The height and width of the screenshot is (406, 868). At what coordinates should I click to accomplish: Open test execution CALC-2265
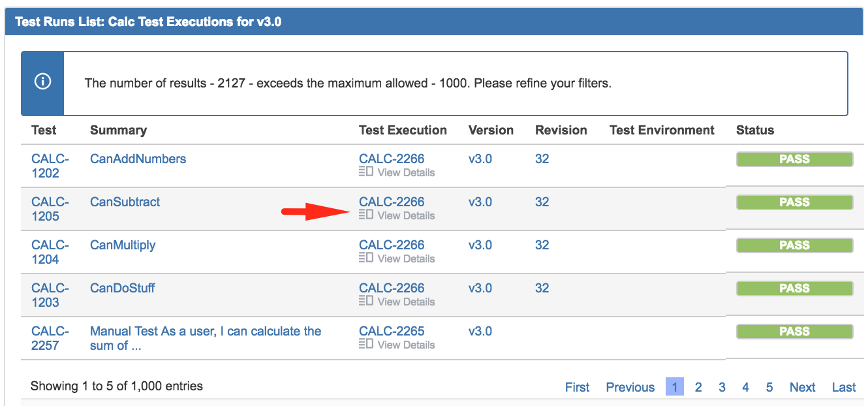click(392, 331)
